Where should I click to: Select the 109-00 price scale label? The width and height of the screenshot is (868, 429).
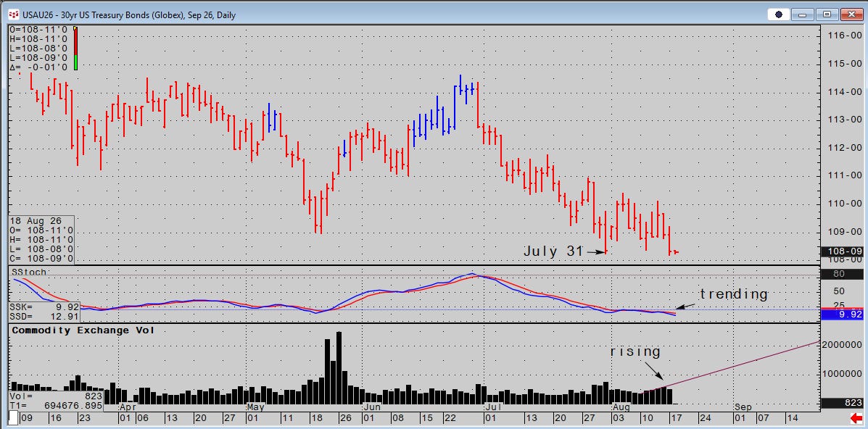pyautogui.click(x=846, y=231)
